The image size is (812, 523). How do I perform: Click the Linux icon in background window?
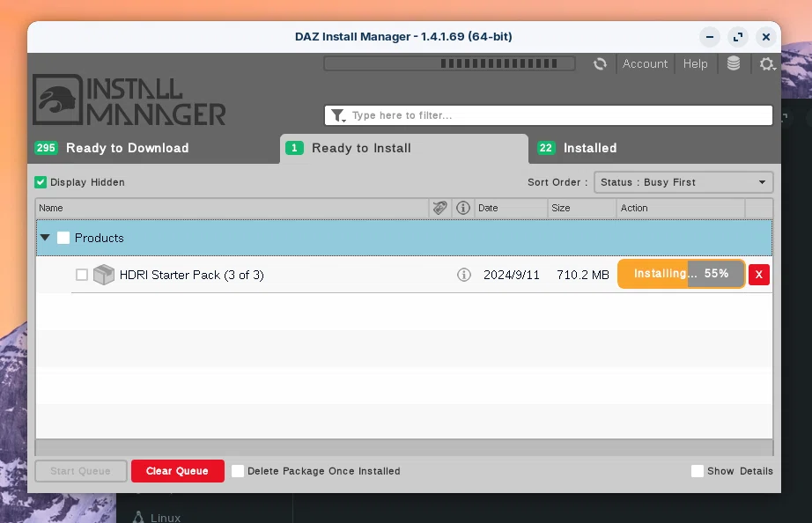click(138, 517)
